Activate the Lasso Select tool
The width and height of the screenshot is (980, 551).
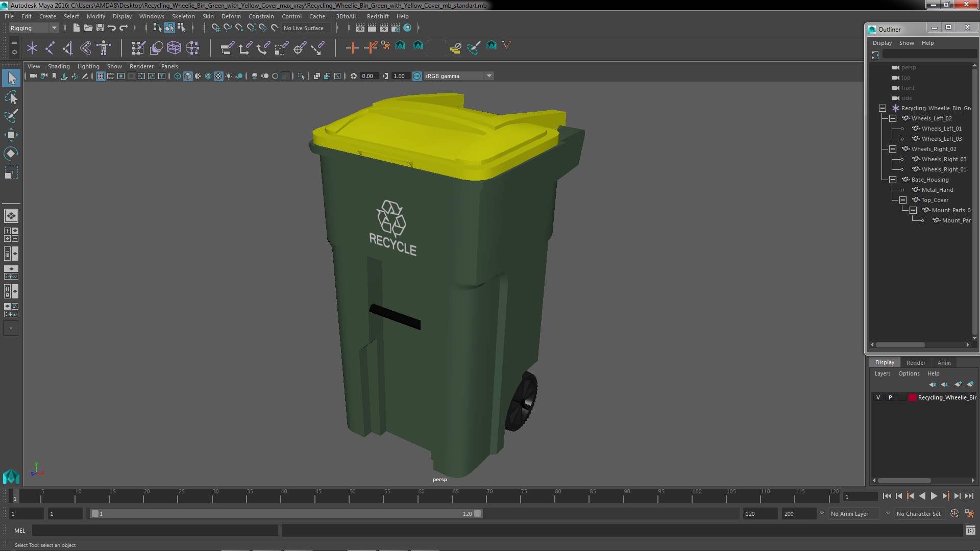pyautogui.click(x=11, y=97)
